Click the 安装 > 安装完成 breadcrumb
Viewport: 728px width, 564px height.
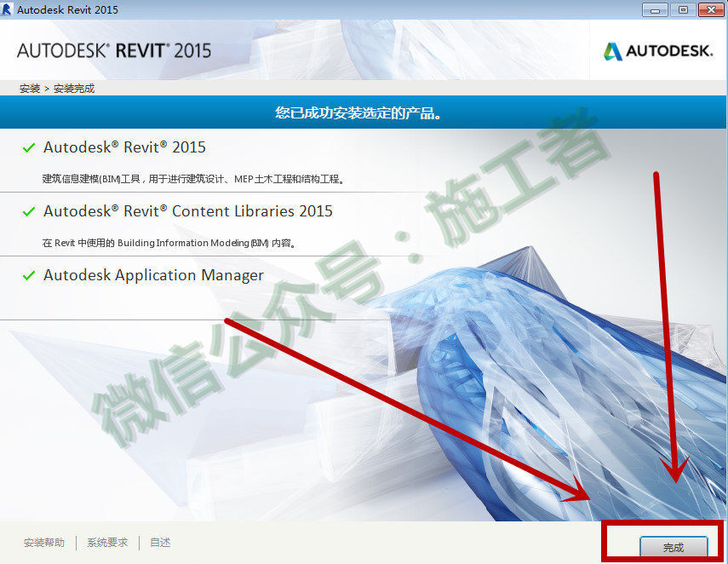57,89
